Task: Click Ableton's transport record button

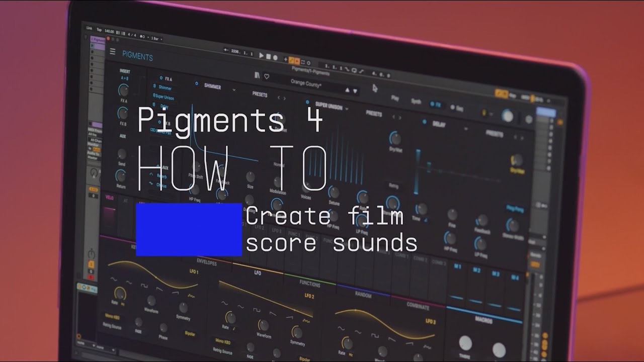Action: click(x=275, y=57)
